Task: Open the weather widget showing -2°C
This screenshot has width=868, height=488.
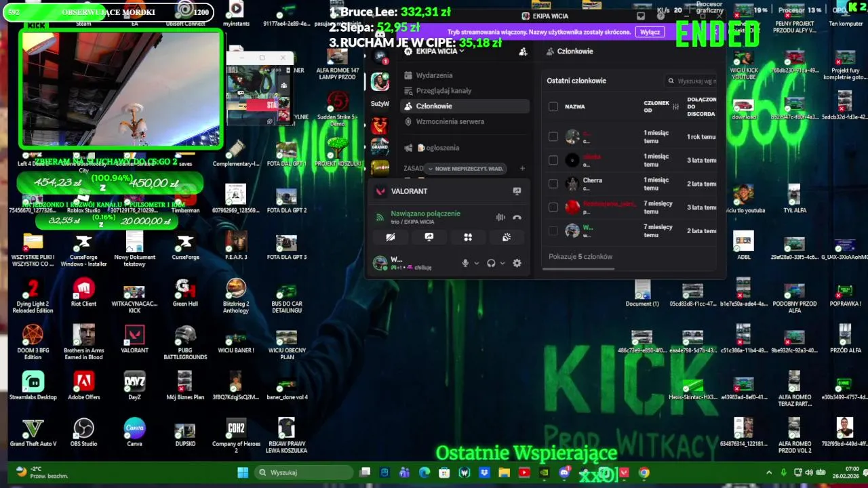Action: 42,472
